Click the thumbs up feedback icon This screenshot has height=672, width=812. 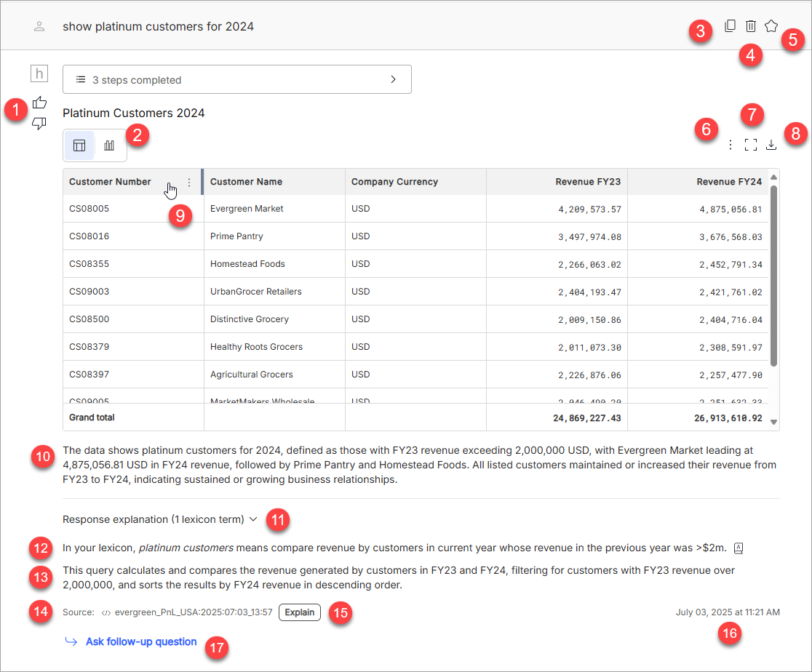click(40, 103)
